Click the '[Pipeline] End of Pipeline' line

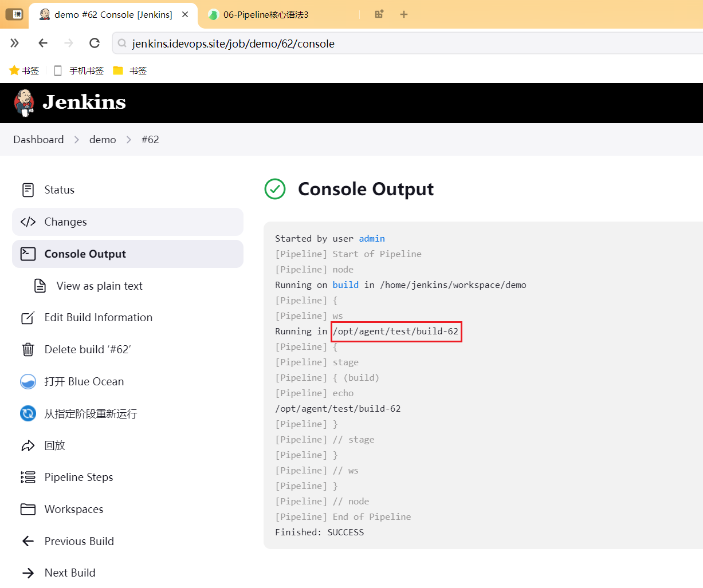point(343,517)
